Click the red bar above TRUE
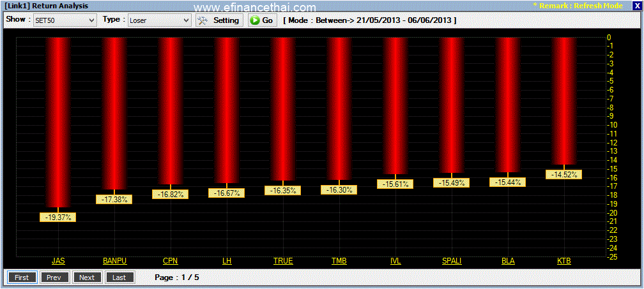The image size is (644, 289). tap(283, 109)
